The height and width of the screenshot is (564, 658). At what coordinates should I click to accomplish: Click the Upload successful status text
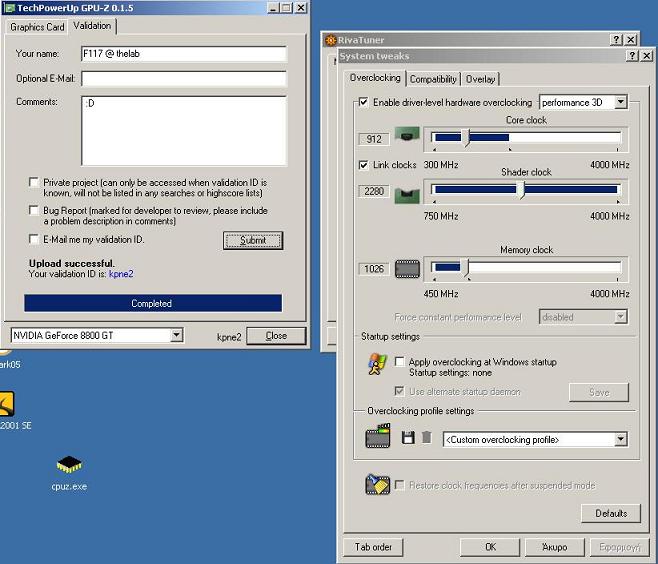pyautogui.click(x=72, y=263)
